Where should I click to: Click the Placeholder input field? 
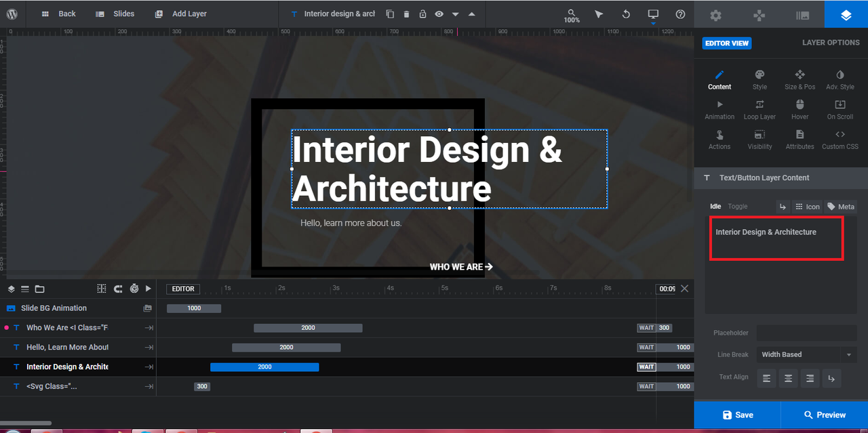[807, 333]
